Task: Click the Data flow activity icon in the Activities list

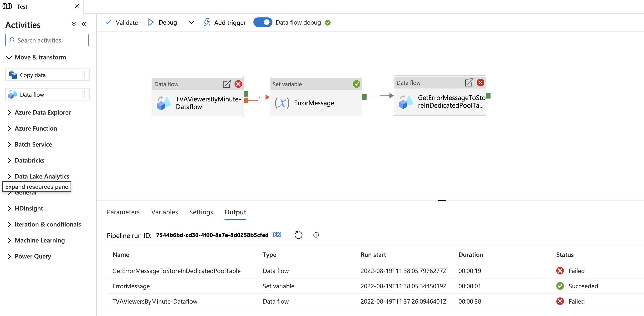Action: [13, 95]
